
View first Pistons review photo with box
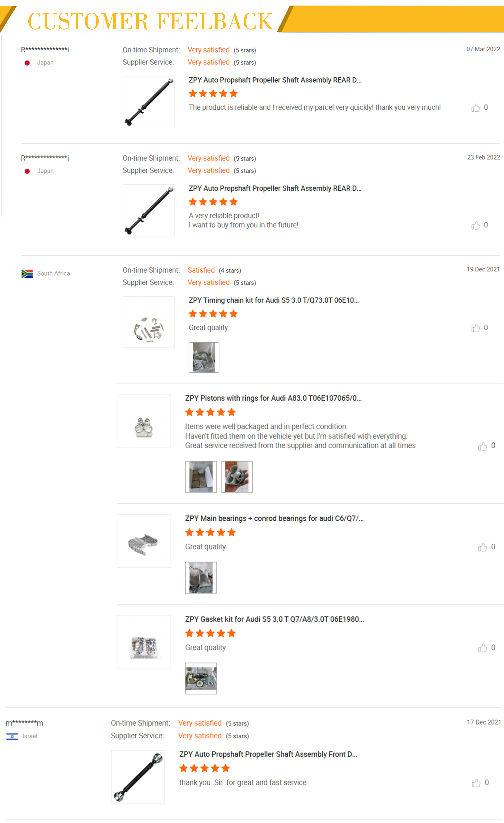(x=201, y=477)
